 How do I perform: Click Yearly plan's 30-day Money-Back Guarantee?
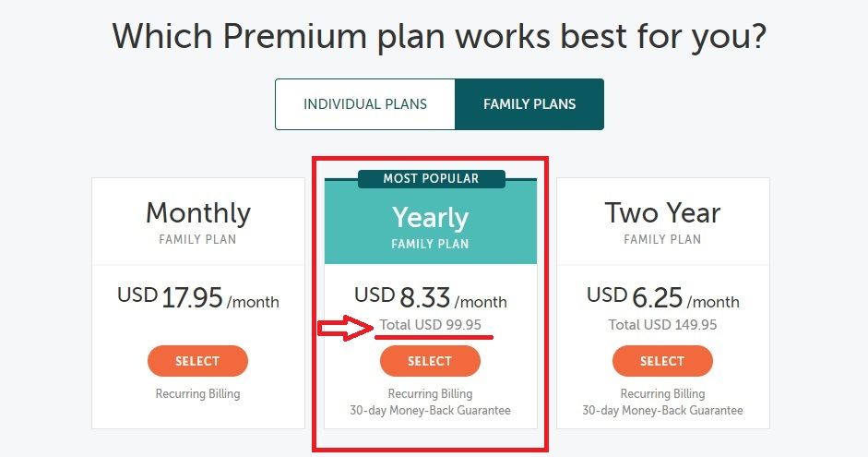point(430,411)
